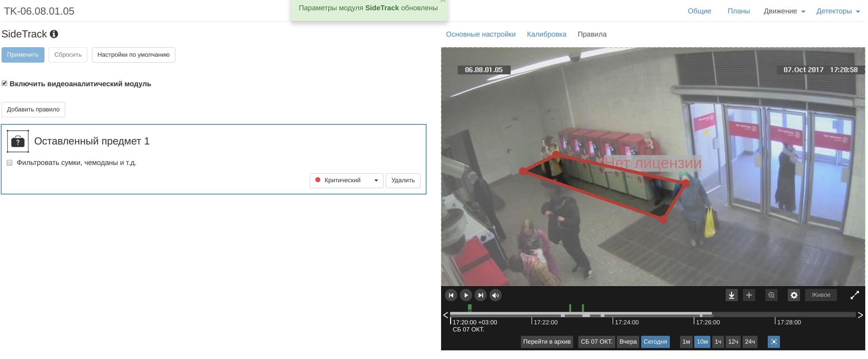
Task: Skip to next frame in player
Action: pos(480,295)
